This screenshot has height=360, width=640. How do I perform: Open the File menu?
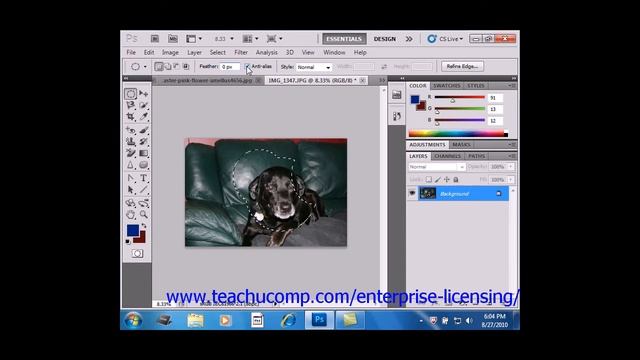coord(131,52)
